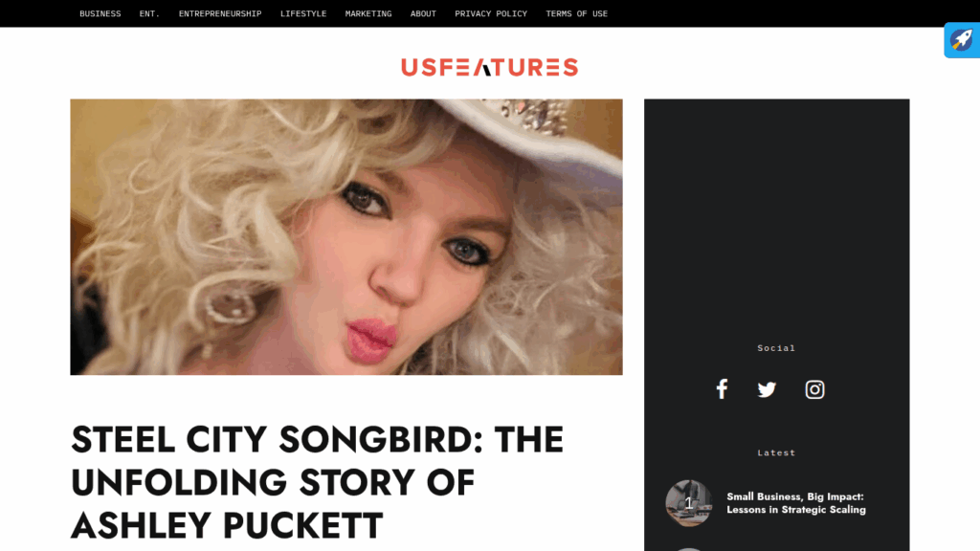View the Privacy Policy page

click(491, 13)
